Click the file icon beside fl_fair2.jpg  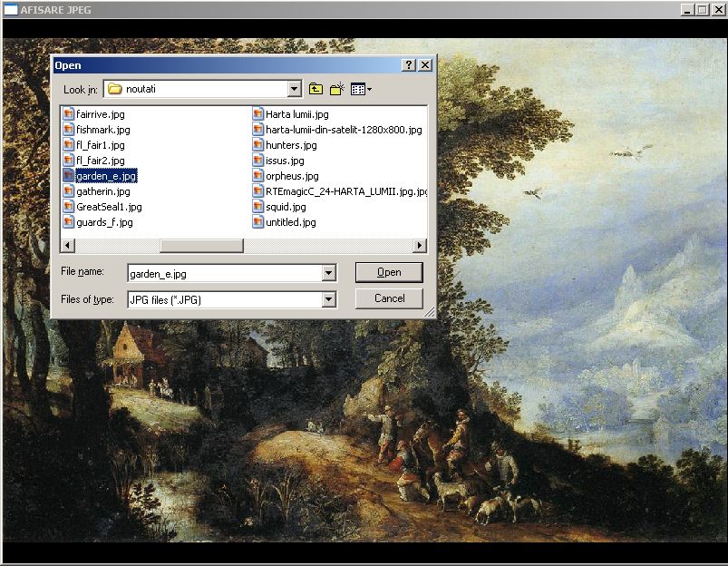pos(68,161)
